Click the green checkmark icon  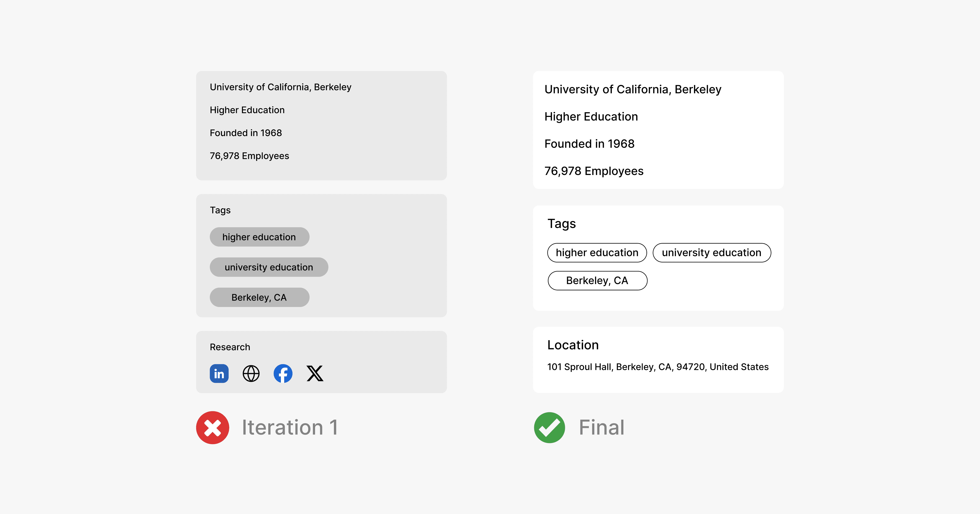pyautogui.click(x=549, y=427)
